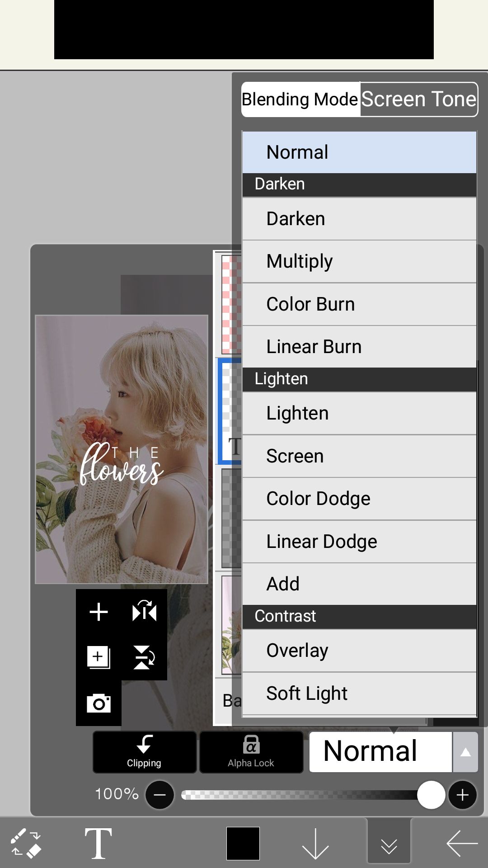Choose the Multiply blending mode
The height and width of the screenshot is (868, 488).
click(359, 261)
